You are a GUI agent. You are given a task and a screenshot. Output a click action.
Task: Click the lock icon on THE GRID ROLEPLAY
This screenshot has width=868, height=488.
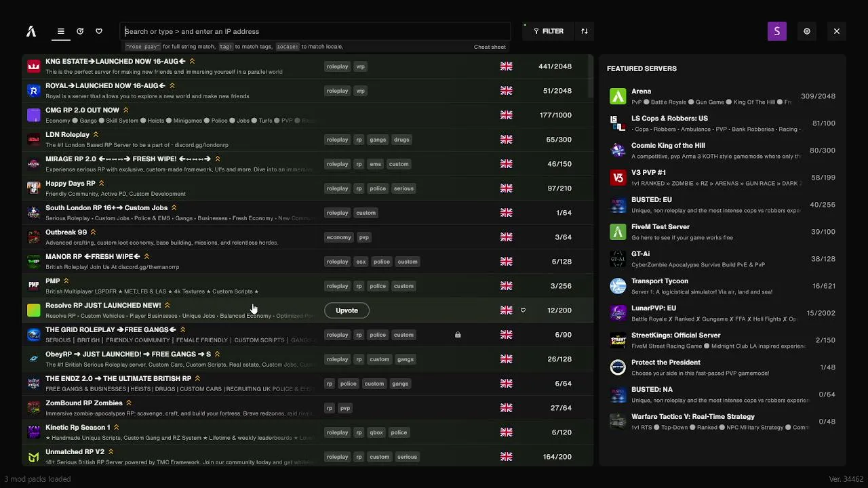coord(458,335)
